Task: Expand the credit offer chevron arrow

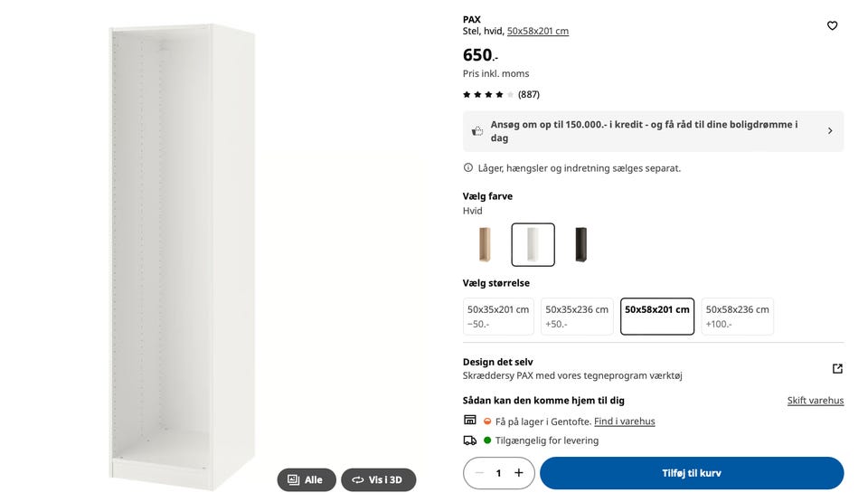Action: [830, 131]
